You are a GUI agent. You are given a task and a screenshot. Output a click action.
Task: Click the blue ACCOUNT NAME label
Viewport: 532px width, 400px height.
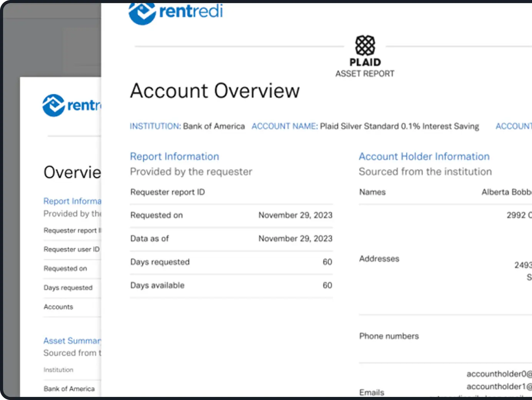pyautogui.click(x=284, y=126)
